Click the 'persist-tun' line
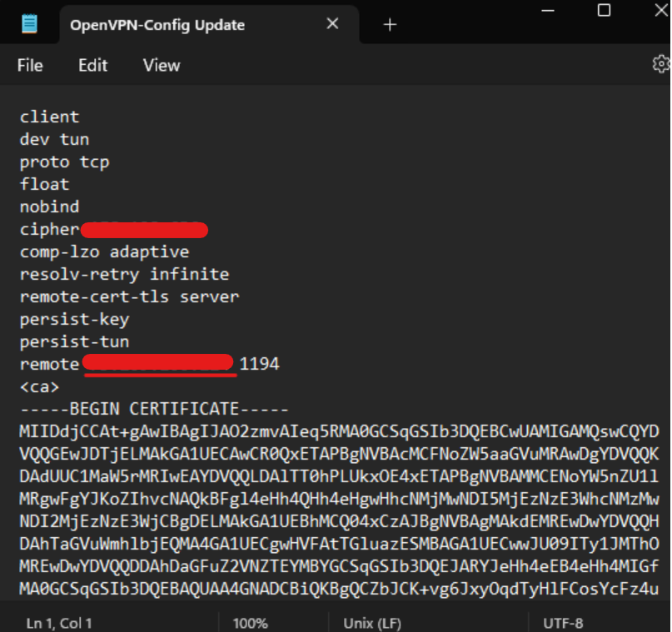Screen dimensions: 672x632 75,342
